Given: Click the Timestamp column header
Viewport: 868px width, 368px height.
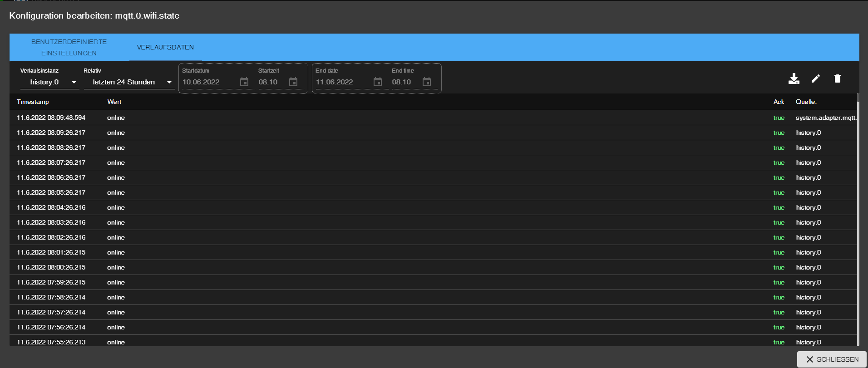Looking at the screenshot, I should (33, 102).
